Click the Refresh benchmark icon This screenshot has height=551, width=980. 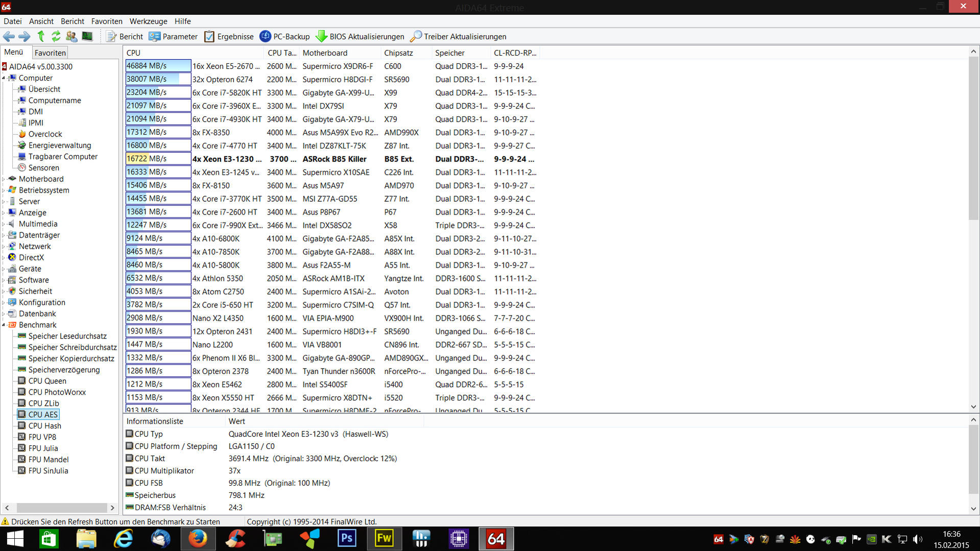pos(56,36)
